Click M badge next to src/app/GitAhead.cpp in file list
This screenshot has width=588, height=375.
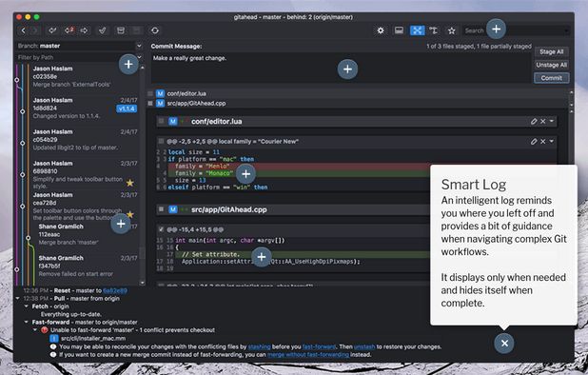[x=160, y=103]
